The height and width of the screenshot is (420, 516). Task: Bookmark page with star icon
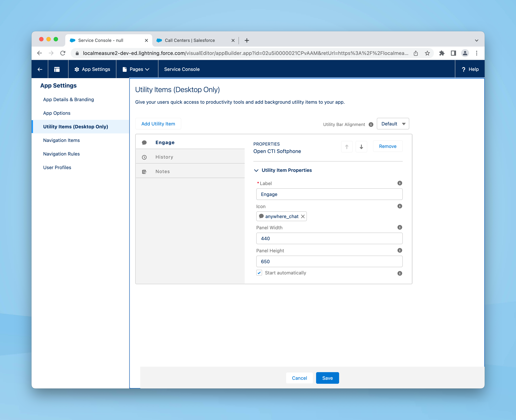pos(427,53)
